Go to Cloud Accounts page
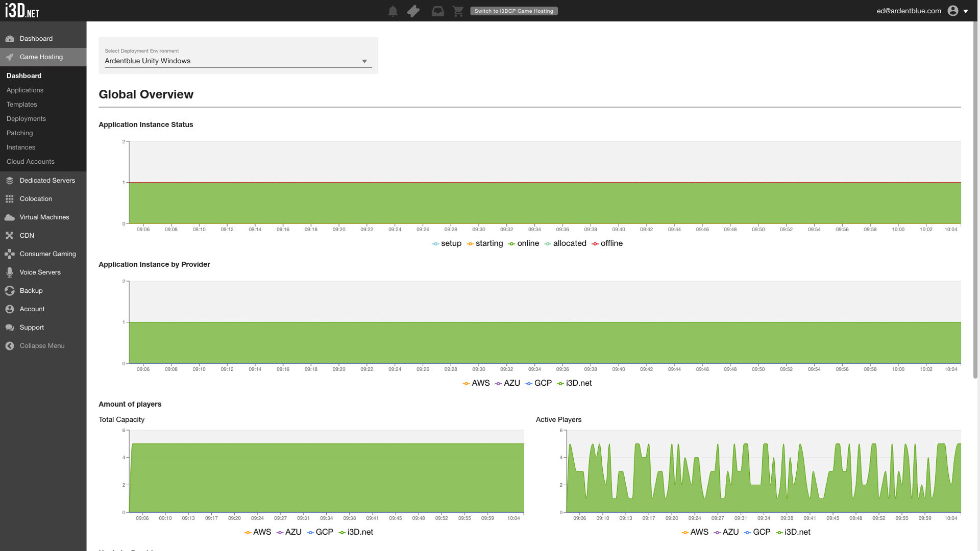 click(30, 161)
